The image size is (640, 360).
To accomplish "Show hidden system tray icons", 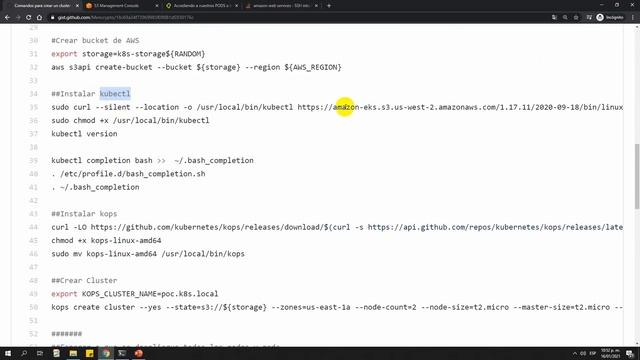I will click(x=575, y=353).
